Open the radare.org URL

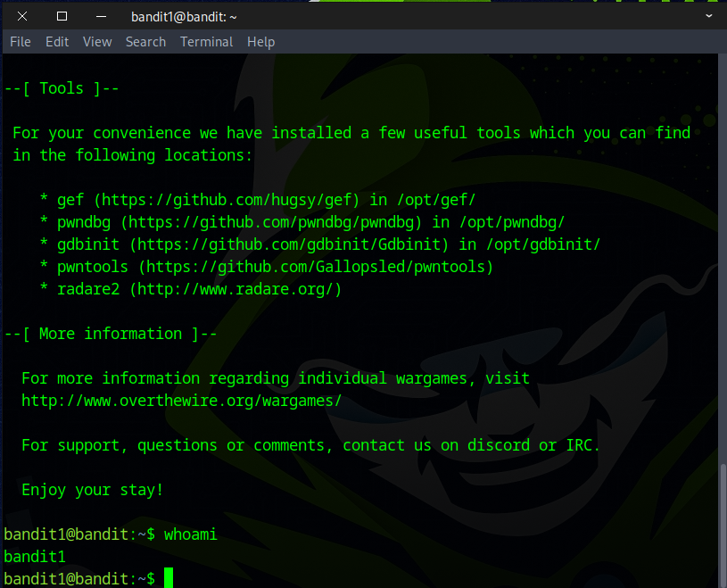235,289
